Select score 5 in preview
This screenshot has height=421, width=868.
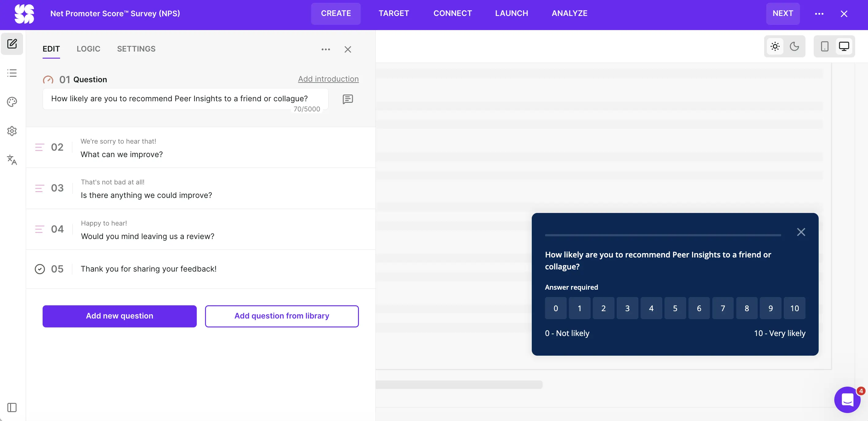(675, 308)
